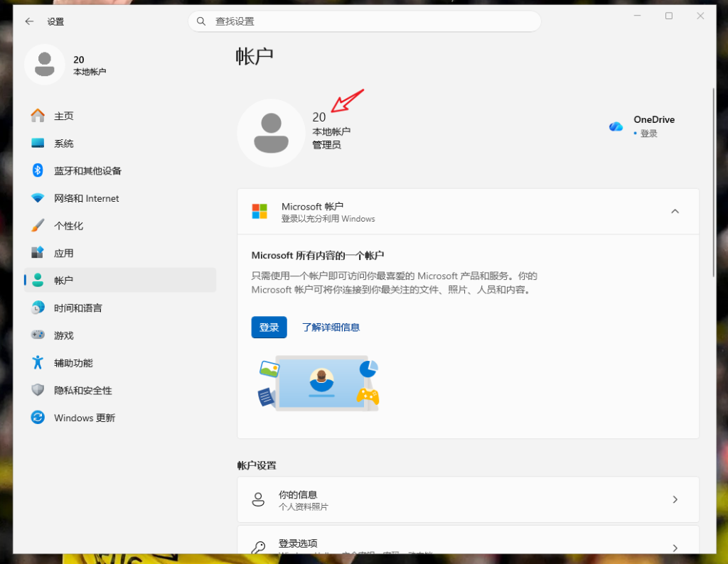Screen dimensions: 728x564
Task: Click the 游戏 game controller icon
Action: click(x=38, y=335)
